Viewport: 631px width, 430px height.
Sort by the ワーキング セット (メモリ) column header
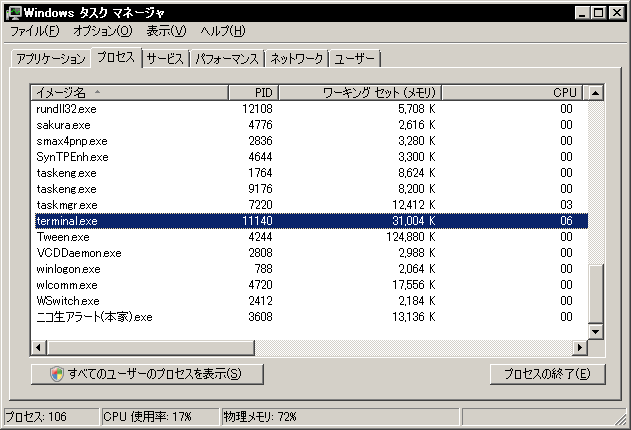(x=360, y=93)
